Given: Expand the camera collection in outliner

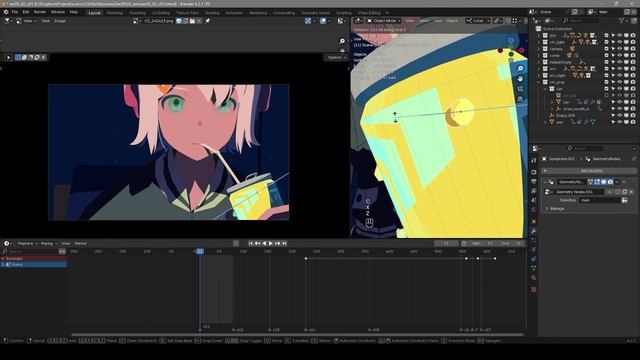Looking at the screenshot, I should click(x=539, y=49).
